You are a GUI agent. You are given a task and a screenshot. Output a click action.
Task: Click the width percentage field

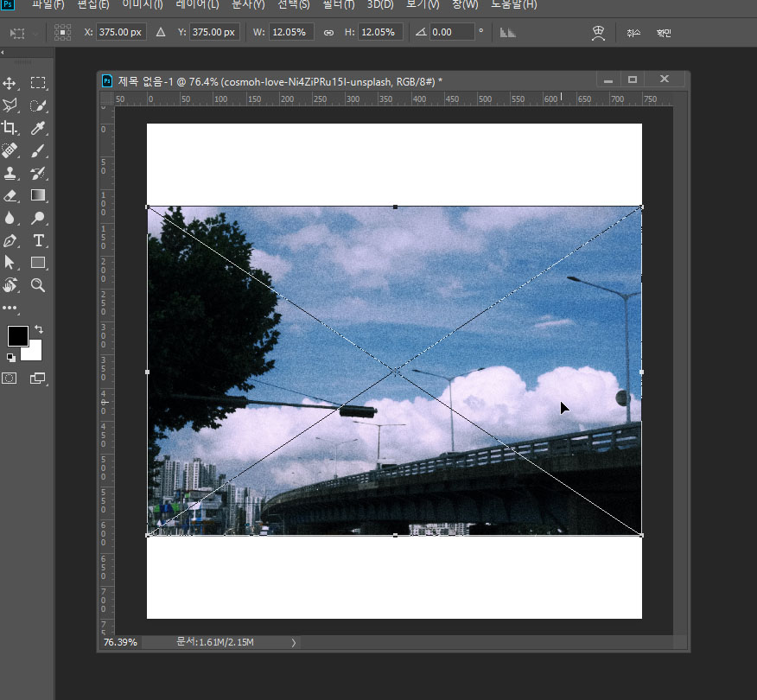click(291, 32)
